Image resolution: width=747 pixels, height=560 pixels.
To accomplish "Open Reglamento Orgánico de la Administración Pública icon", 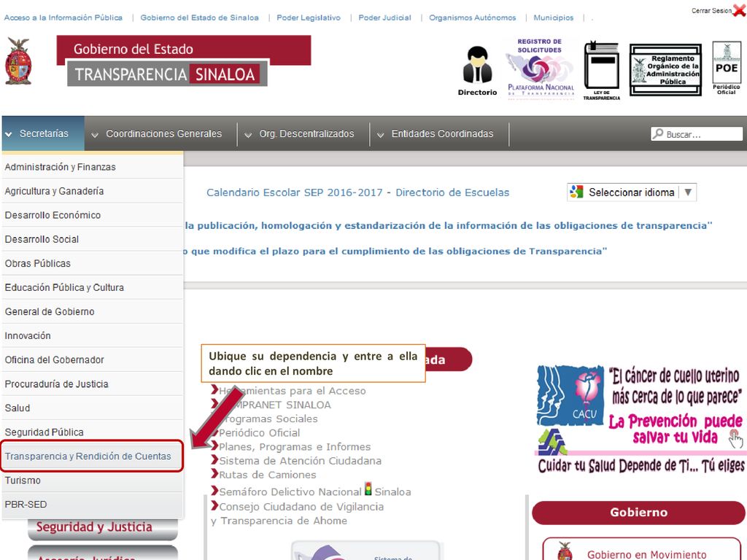I will 665,69.
